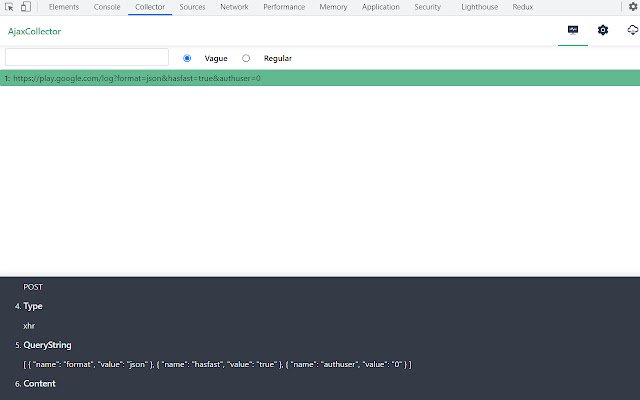The height and width of the screenshot is (400, 640).
Task: Open DevTools settings gear at top right
Action: tap(633, 7)
